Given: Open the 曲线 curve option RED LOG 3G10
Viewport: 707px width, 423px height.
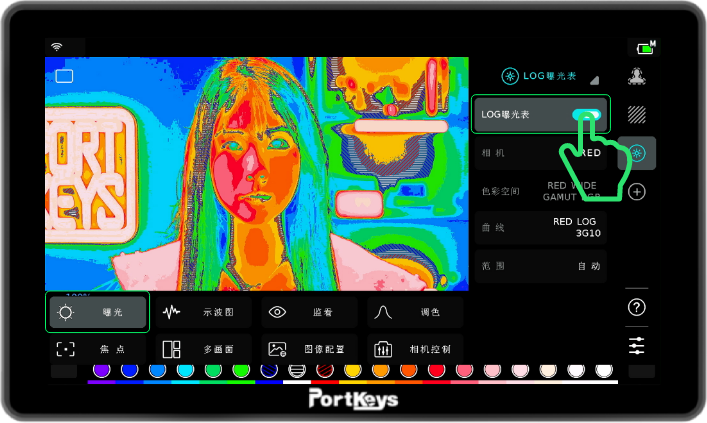Looking at the screenshot, I should coord(540,228).
